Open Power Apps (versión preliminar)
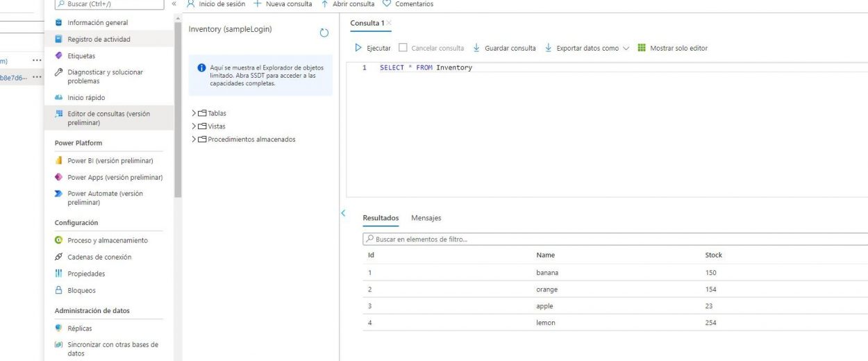This screenshot has height=361, width=868. click(x=115, y=177)
